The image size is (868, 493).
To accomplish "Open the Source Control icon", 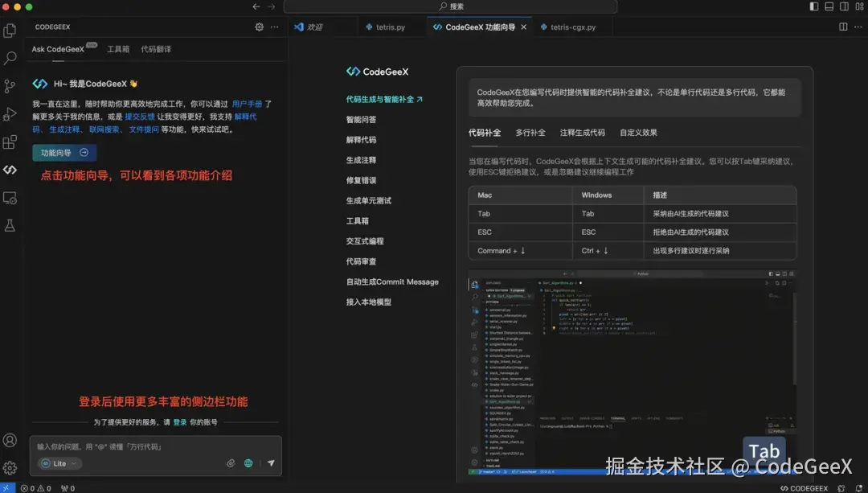I will tap(10, 85).
